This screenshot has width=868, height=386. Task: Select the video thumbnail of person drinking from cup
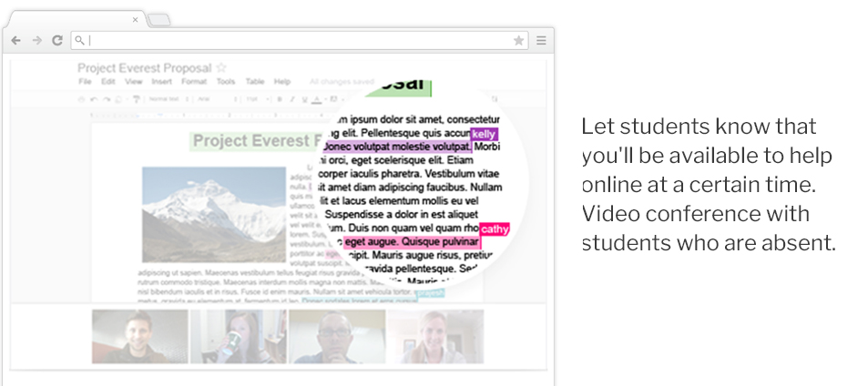pyautogui.click(x=238, y=336)
